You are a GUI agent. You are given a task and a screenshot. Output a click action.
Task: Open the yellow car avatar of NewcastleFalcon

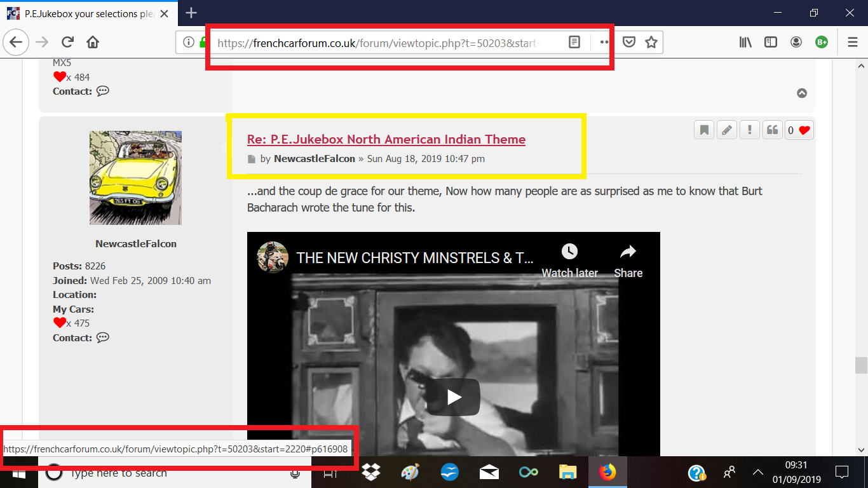pos(135,177)
